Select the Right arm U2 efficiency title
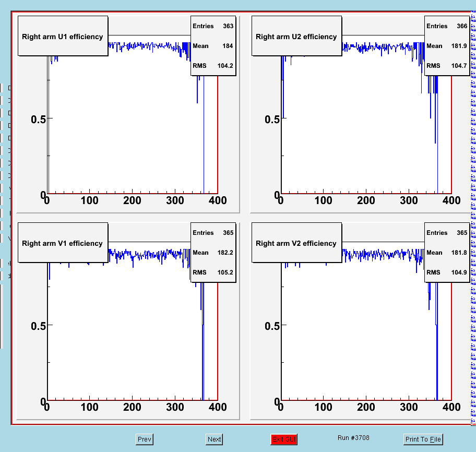 pos(296,37)
